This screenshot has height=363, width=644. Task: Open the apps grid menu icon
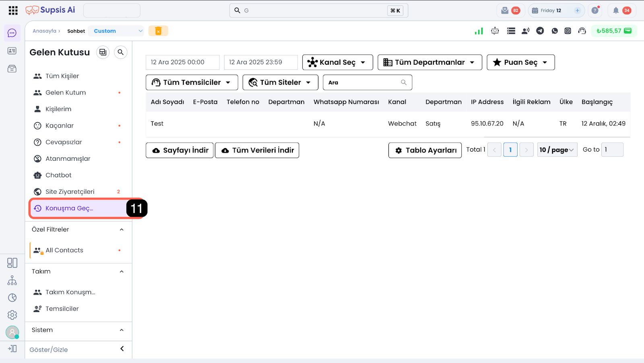(x=13, y=10)
